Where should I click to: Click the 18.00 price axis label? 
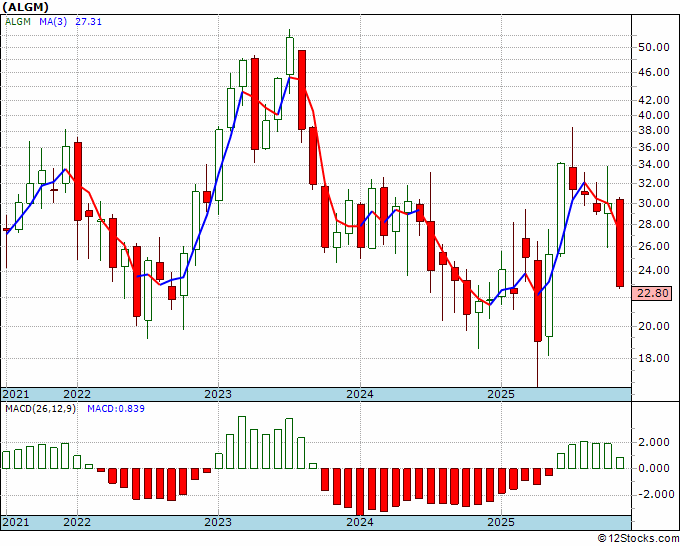click(653, 358)
